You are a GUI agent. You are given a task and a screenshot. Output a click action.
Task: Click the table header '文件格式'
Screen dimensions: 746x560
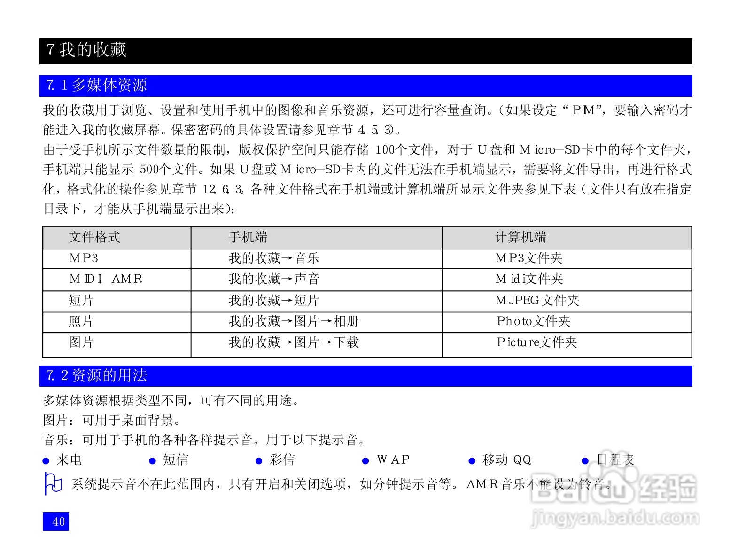94,237
